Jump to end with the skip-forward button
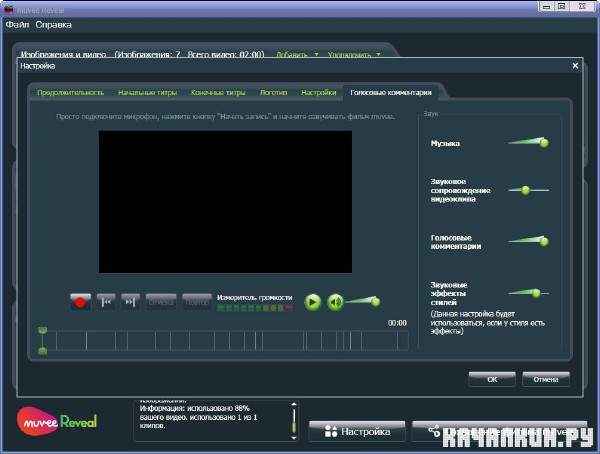600x454 pixels. 130,302
